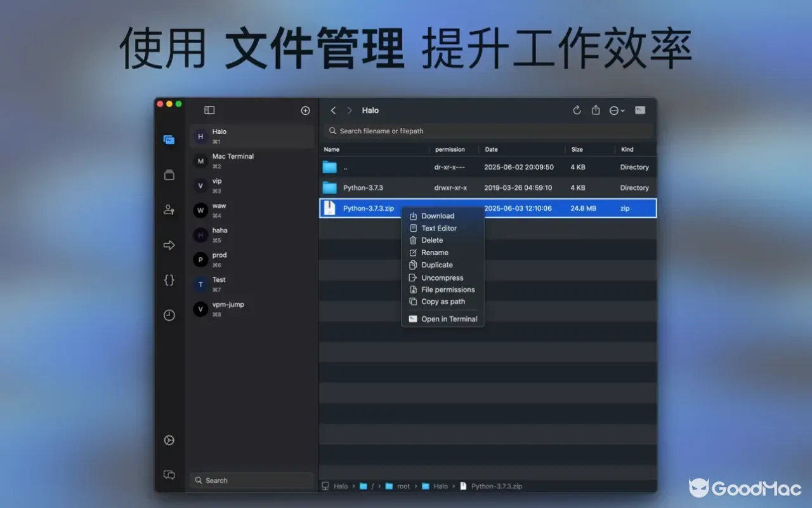
Task: Open the user key icon in left rail
Action: click(169, 210)
